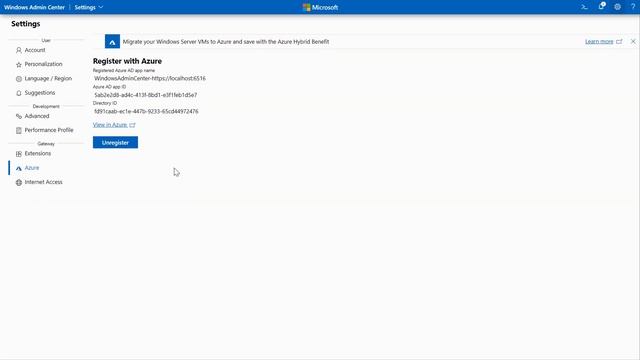Click the Azure logo icon in banner
The height and width of the screenshot is (360, 640).
(112, 42)
